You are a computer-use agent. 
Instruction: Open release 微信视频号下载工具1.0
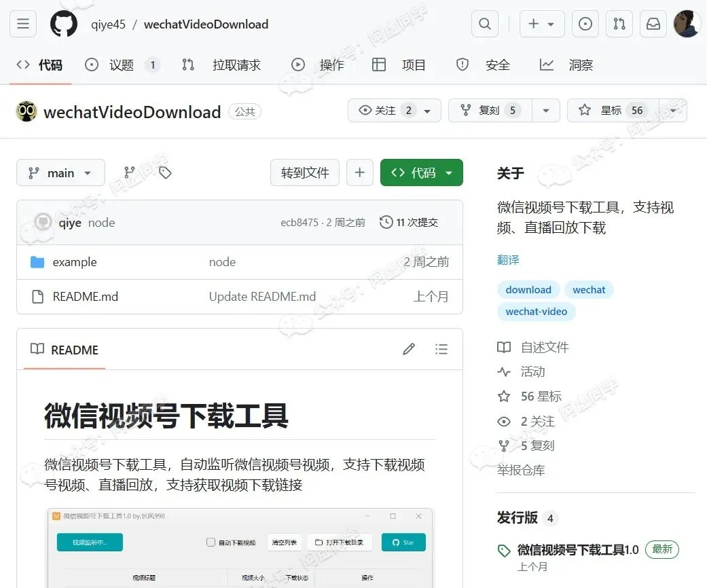pyautogui.click(x=578, y=550)
